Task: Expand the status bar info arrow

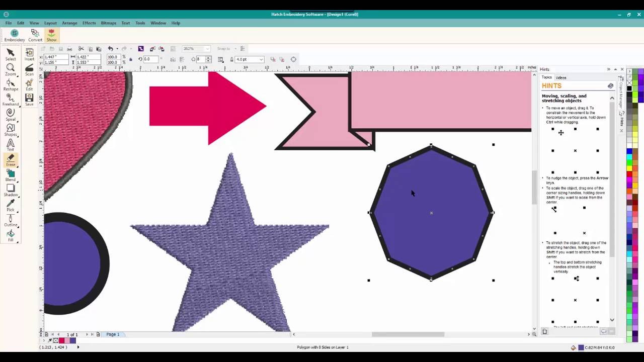Action: (77, 347)
